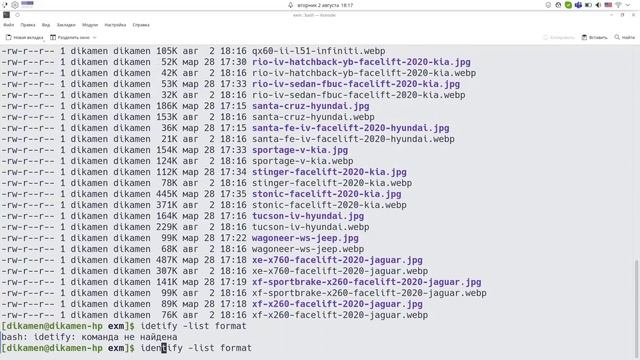This screenshot has width=640, height=360.
Task: Open the Модули menu
Action: tap(90, 25)
